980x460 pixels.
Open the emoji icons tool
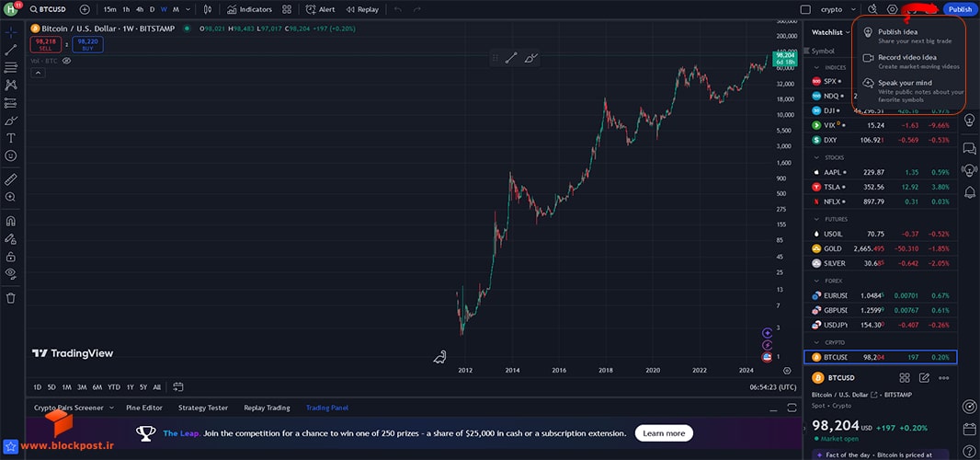click(11, 155)
